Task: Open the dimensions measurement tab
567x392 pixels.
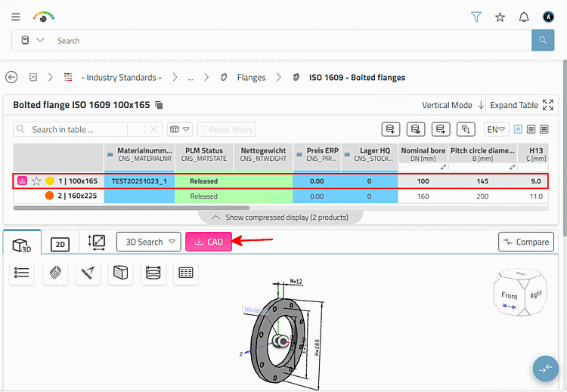Action: 97,242
